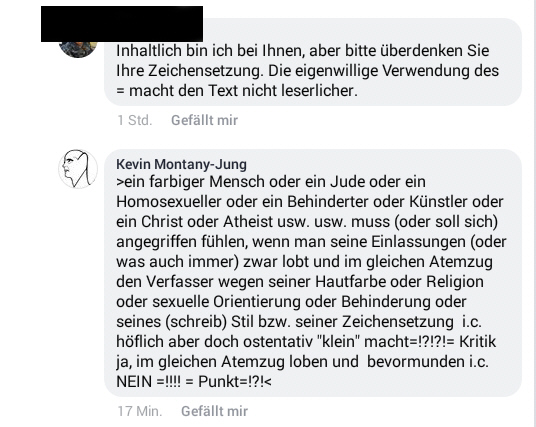Viewport: 536px width, 427px height.
Task: Click the blacked-out commenter name box
Action: 122,24
